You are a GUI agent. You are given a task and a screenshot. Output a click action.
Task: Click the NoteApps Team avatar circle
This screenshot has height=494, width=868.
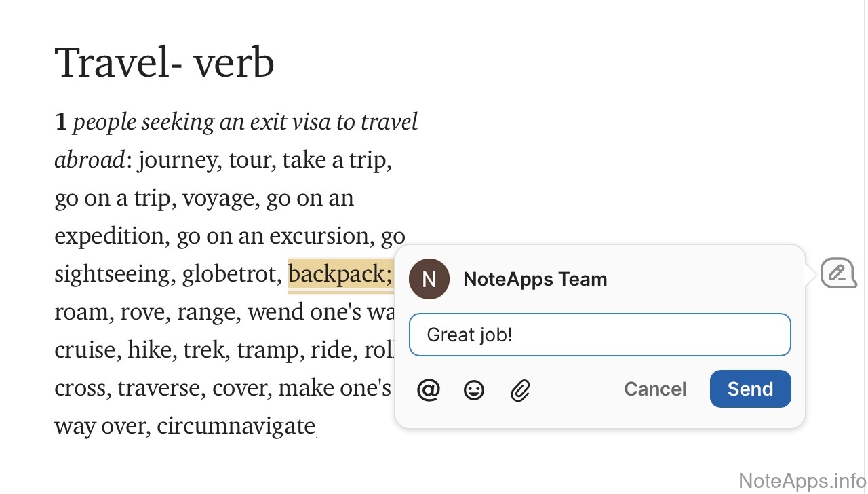pyautogui.click(x=429, y=279)
